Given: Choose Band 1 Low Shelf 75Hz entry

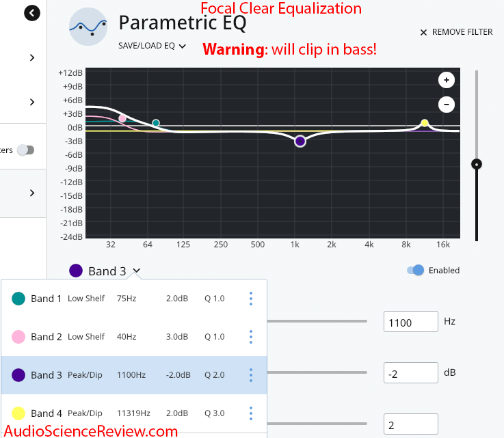Looking at the screenshot, I should coord(134,299).
